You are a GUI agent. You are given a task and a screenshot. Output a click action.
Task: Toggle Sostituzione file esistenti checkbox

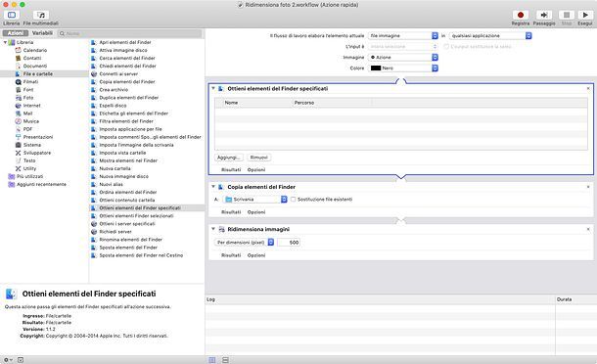click(x=294, y=200)
